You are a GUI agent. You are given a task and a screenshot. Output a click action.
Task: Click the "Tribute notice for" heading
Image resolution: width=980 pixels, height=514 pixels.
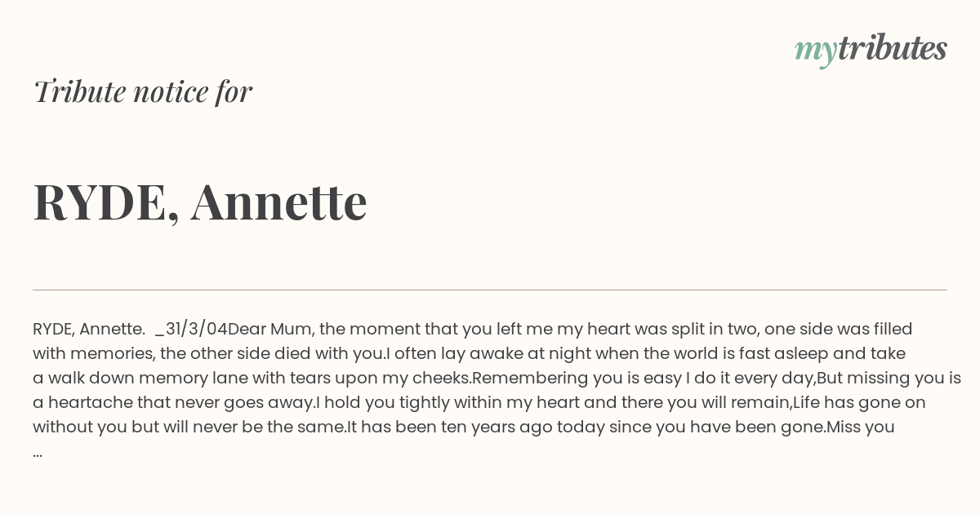[142, 91]
